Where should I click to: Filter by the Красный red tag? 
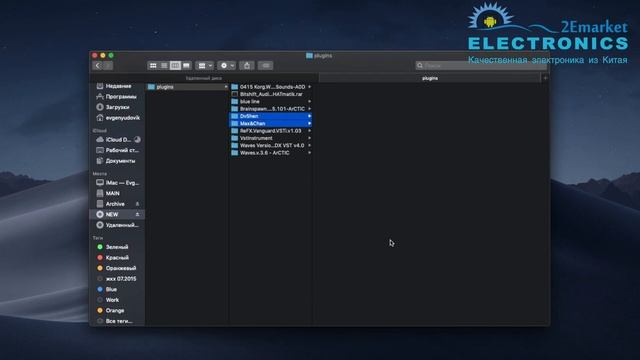[117, 258]
